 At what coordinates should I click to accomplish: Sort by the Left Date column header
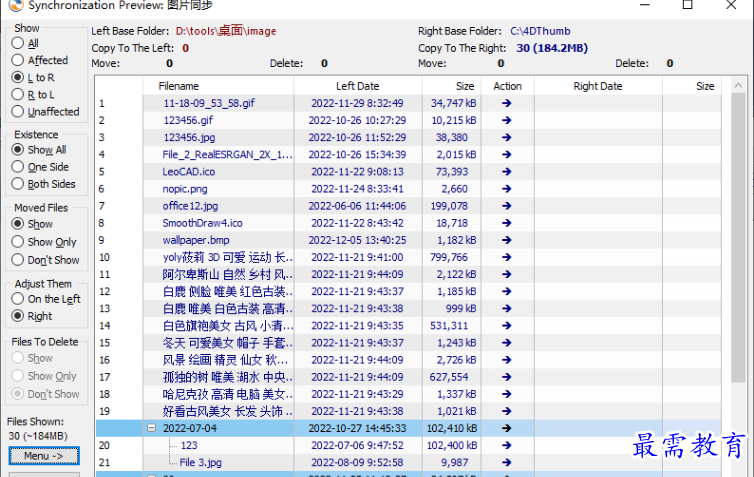point(357,86)
